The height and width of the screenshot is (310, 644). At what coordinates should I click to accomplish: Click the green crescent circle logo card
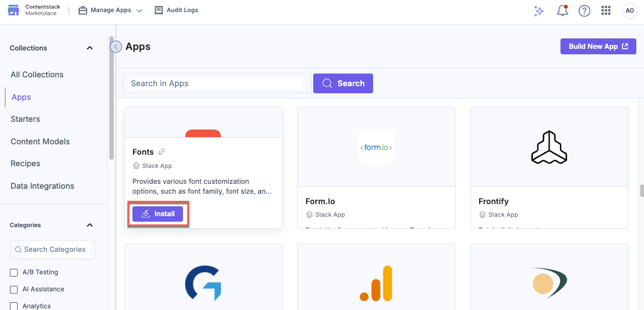(x=549, y=283)
